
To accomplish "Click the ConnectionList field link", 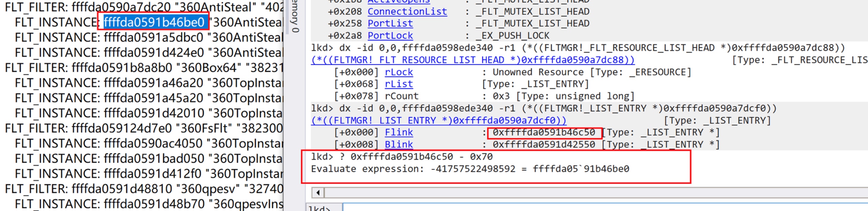I will tap(407, 11).
